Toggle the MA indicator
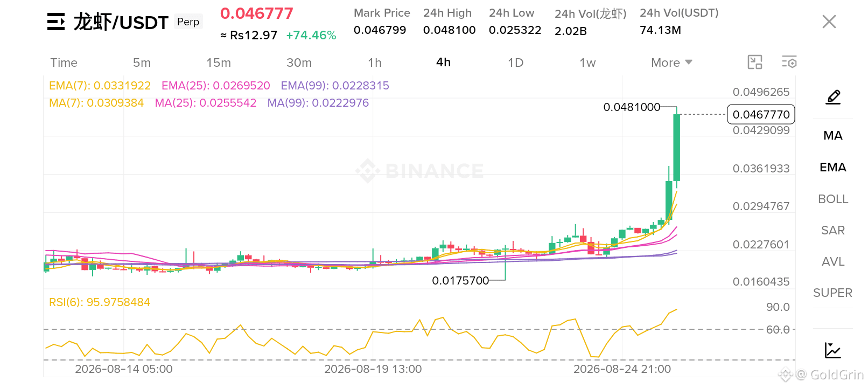This screenshot has width=868, height=388. click(833, 136)
